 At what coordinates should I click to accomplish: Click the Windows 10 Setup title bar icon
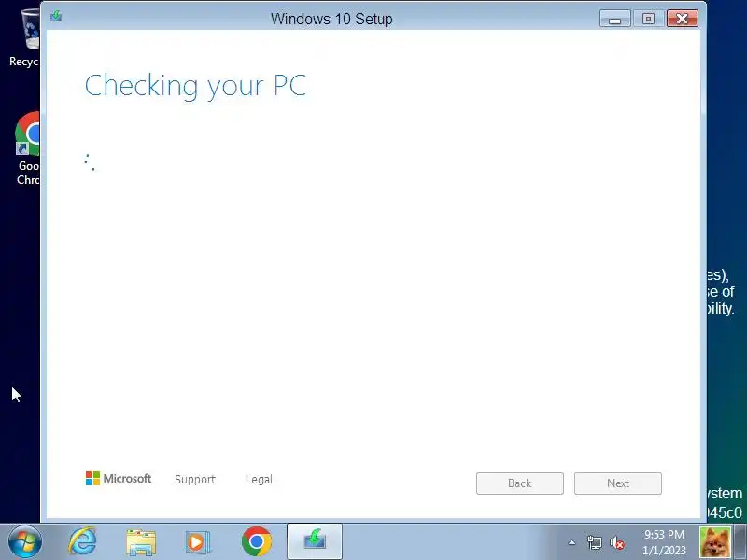pyautogui.click(x=56, y=17)
